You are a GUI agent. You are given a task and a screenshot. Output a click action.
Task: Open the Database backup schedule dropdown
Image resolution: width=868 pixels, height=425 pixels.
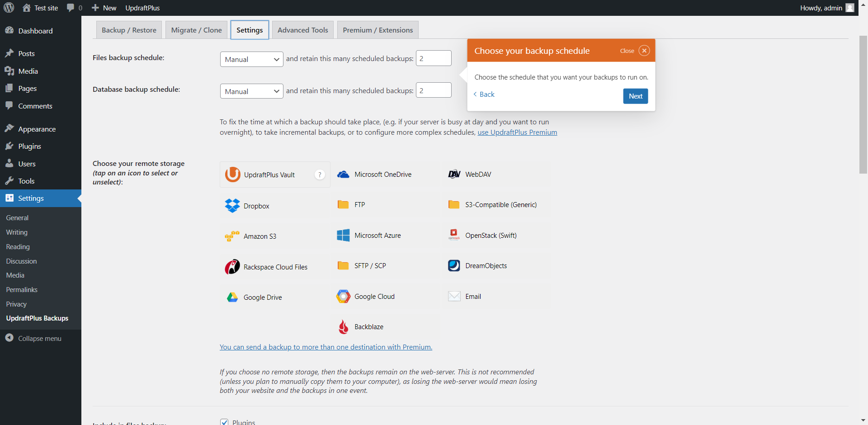point(251,91)
